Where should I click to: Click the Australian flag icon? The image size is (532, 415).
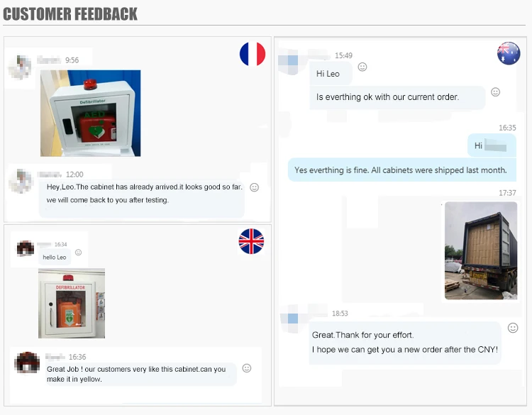pos(509,53)
